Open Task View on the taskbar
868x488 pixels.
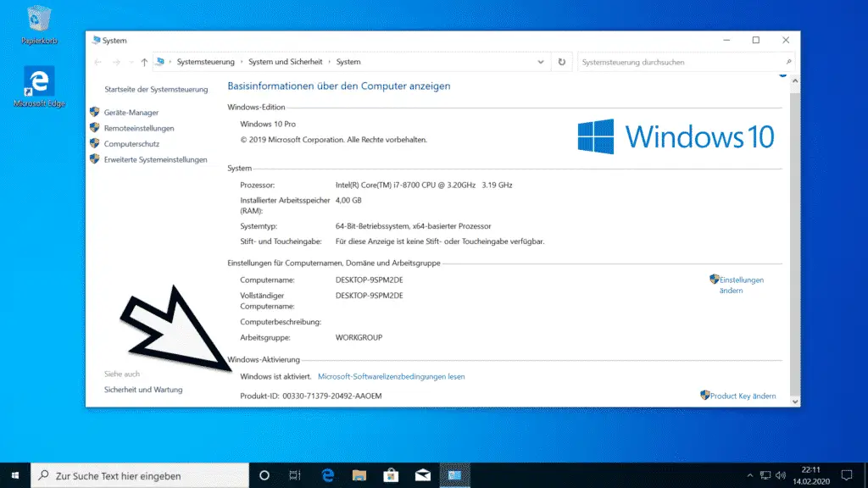coord(295,475)
